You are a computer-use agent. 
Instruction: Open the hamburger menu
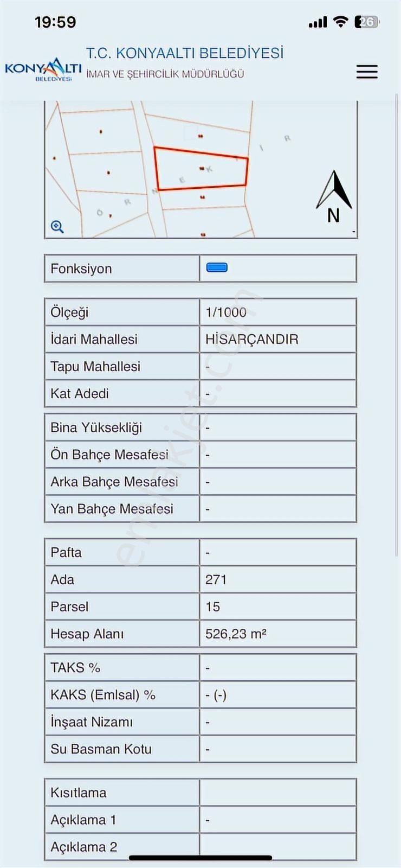(367, 71)
